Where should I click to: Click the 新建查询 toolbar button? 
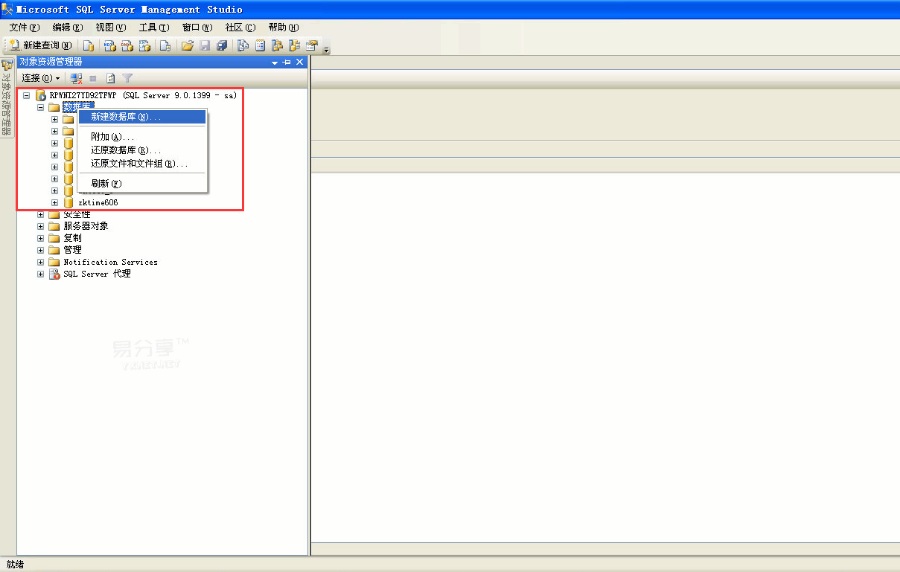click(40, 45)
